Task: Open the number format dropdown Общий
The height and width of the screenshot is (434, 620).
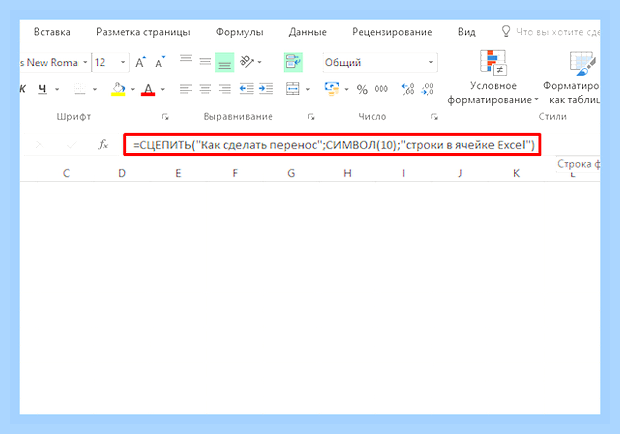Action: (x=380, y=62)
